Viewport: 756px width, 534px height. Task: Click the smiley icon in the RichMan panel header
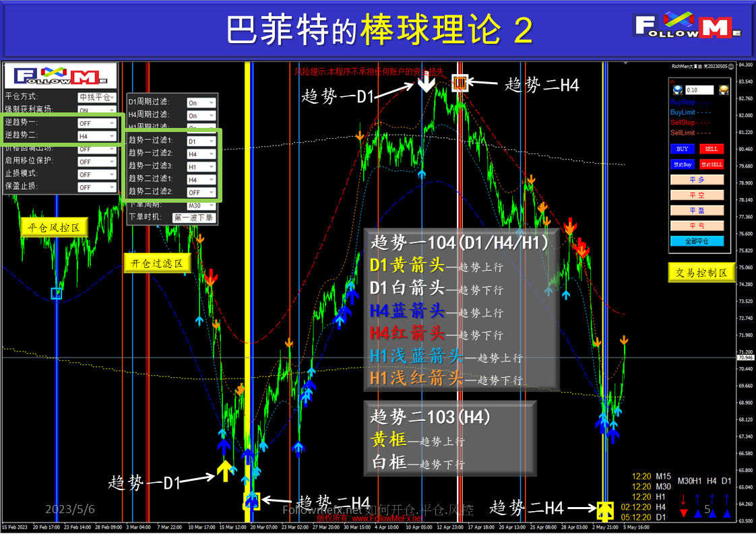click(731, 66)
